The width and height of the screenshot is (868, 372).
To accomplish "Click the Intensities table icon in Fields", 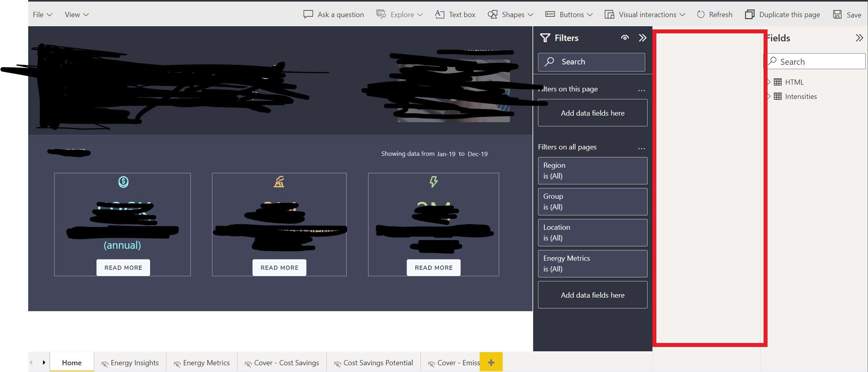I will [x=778, y=96].
